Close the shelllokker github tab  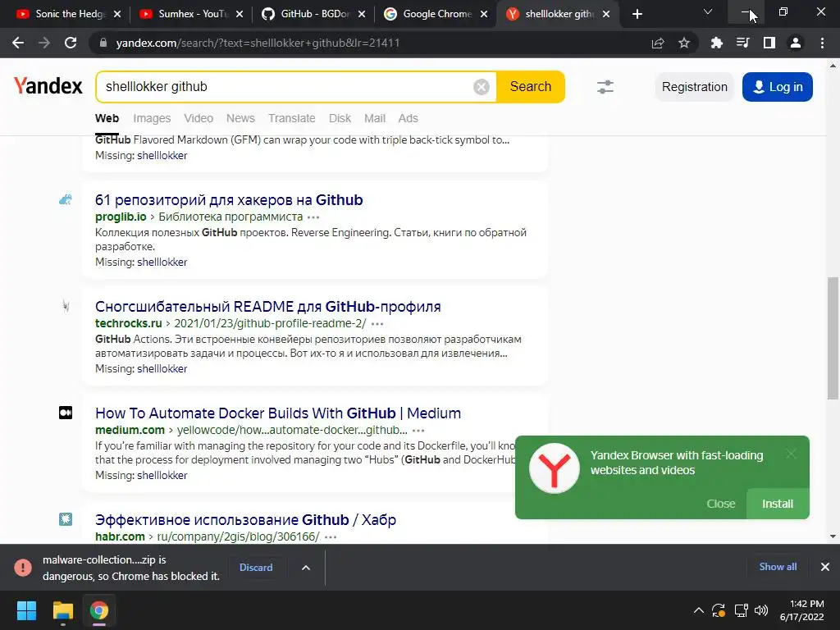coord(606,14)
